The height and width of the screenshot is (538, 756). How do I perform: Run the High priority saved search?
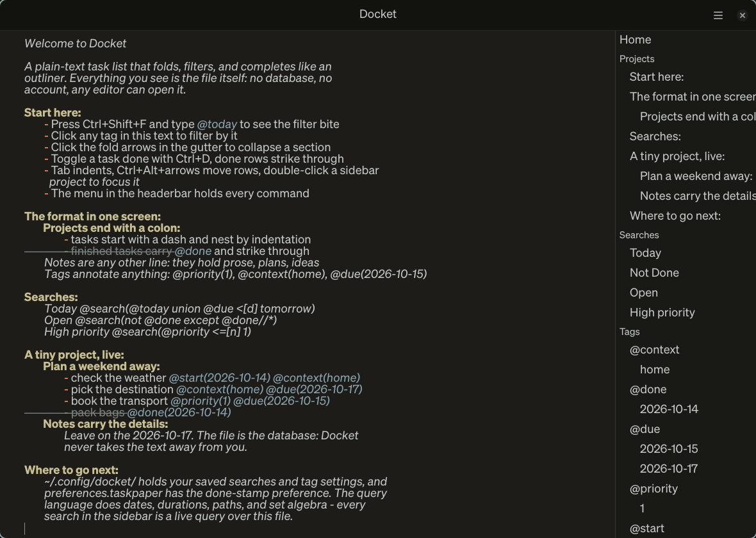662,313
